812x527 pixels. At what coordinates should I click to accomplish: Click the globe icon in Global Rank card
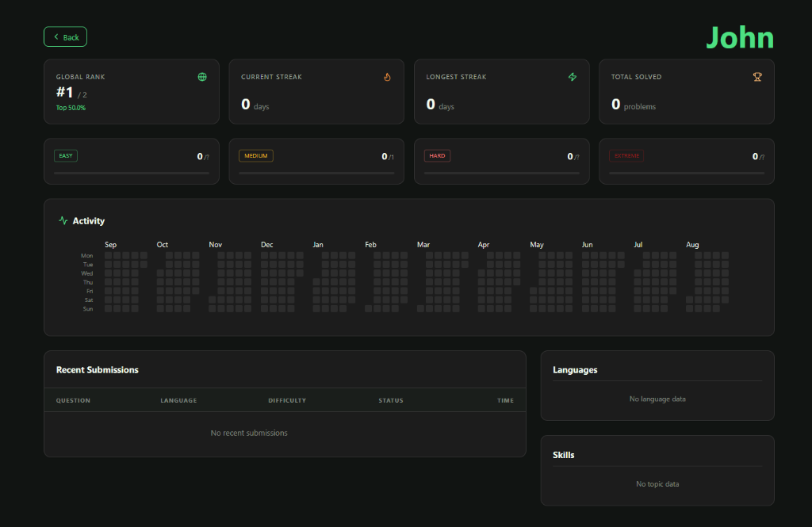(202, 77)
